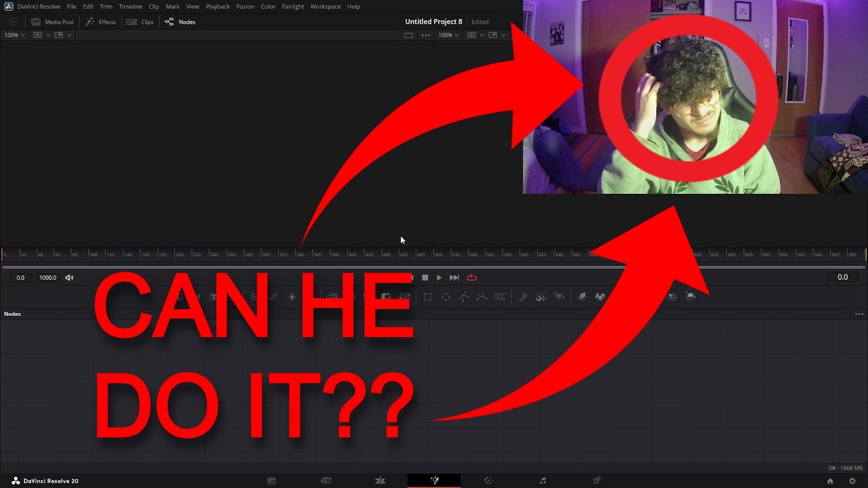868x488 pixels.
Task: Open the Workspace menu
Action: (x=325, y=6)
